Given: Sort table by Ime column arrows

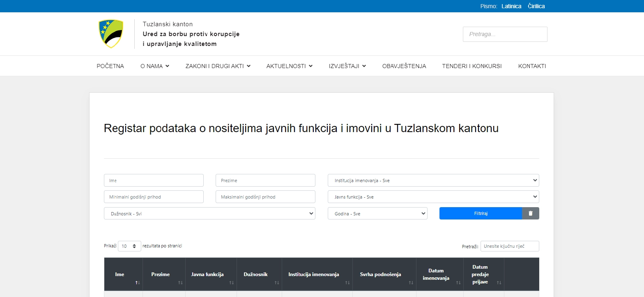Looking at the screenshot, I should (x=137, y=283).
